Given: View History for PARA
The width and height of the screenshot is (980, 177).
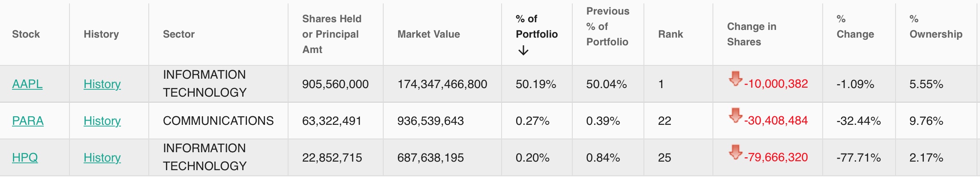Looking at the screenshot, I should pyautogui.click(x=102, y=121).
